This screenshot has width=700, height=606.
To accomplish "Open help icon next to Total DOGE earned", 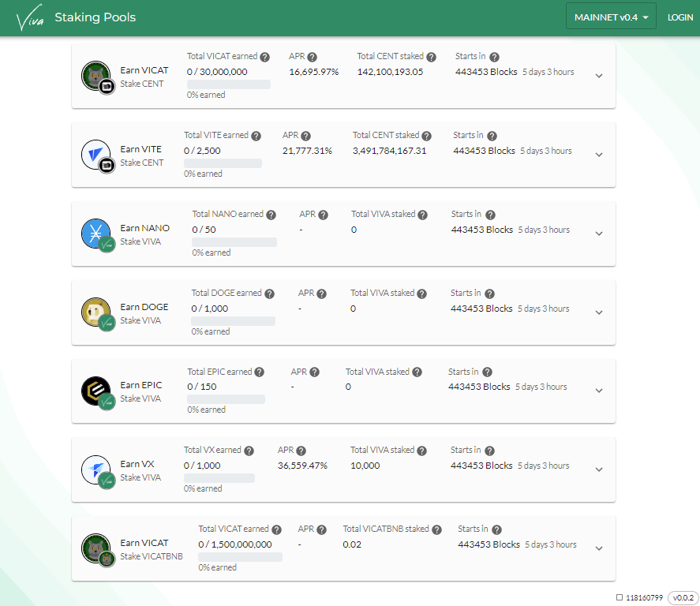I will tap(269, 294).
